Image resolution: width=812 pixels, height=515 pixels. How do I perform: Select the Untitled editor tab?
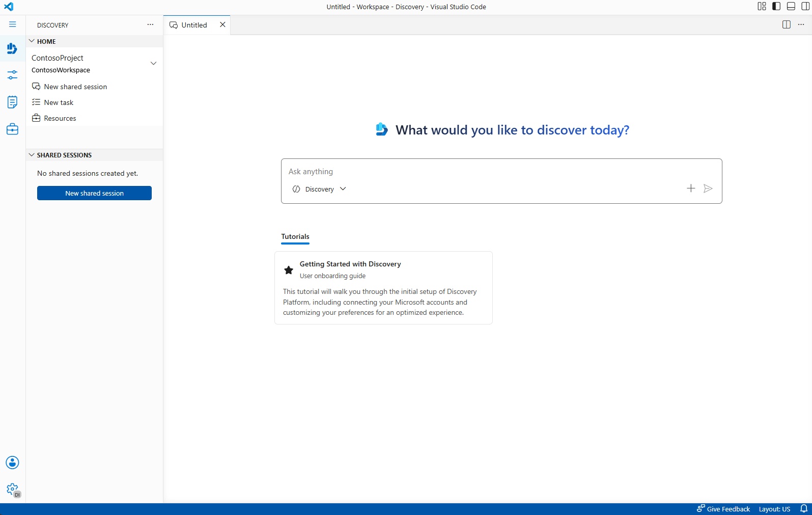click(x=197, y=25)
